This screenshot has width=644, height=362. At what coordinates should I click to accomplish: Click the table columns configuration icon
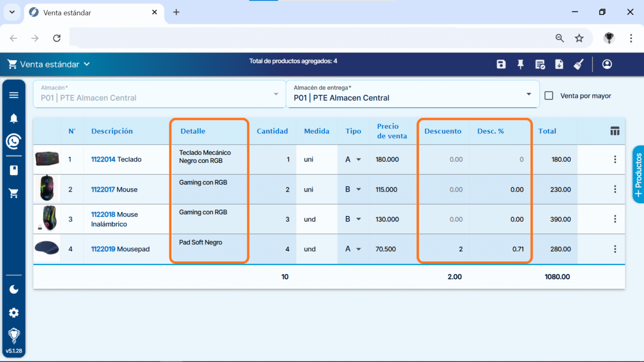[x=615, y=131]
